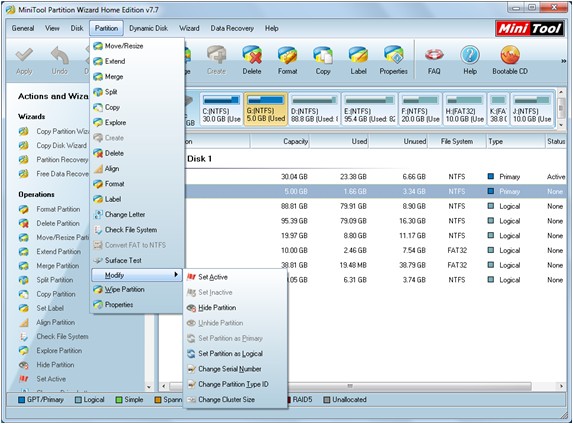
Task: Select Wipe Partition menu entry
Action: (x=137, y=289)
